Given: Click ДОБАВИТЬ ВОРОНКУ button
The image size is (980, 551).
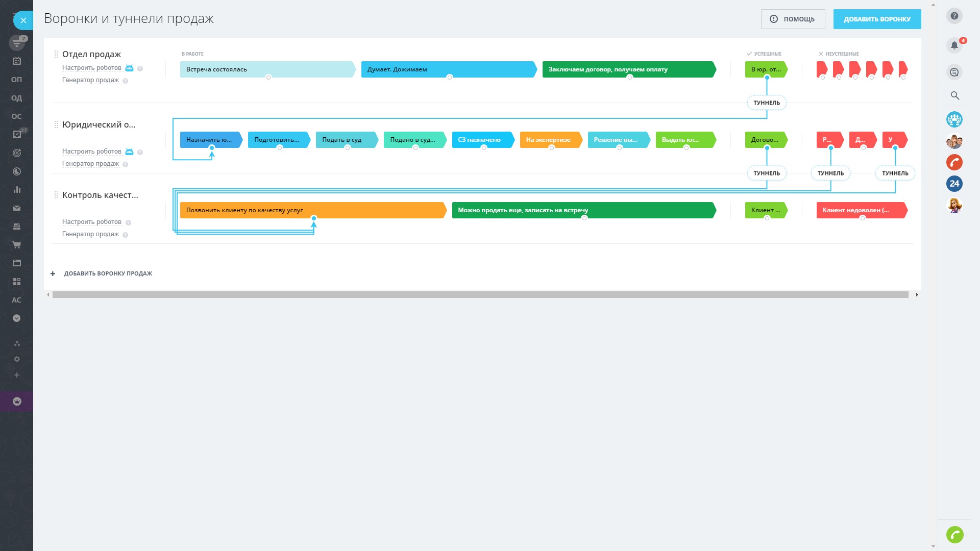Looking at the screenshot, I should [877, 19].
